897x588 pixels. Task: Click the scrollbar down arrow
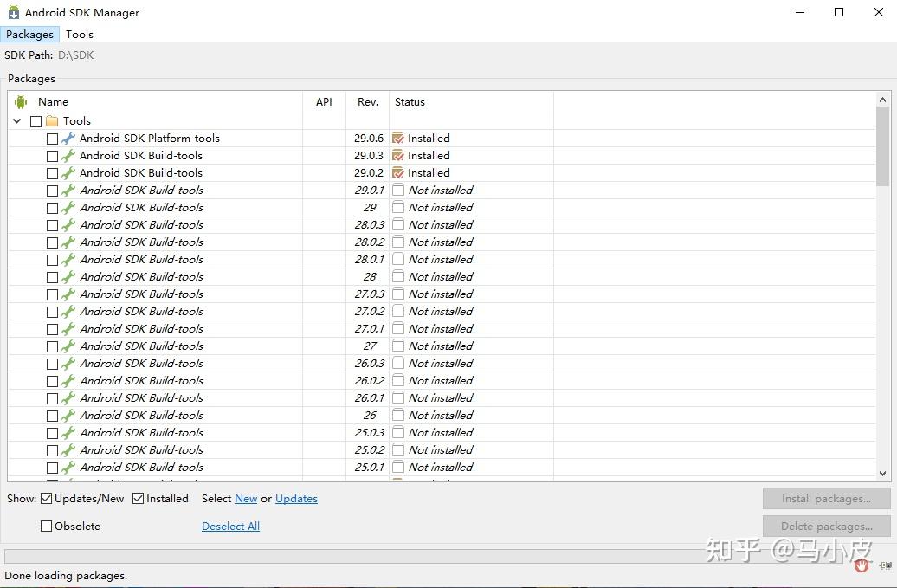click(x=882, y=474)
